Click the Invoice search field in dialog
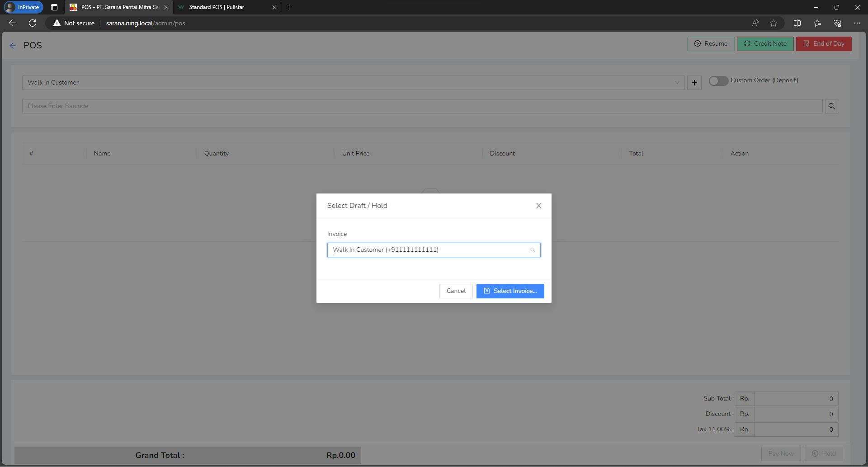Image resolution: width=868 pixels, height=467 pixels. coord(434,250)
